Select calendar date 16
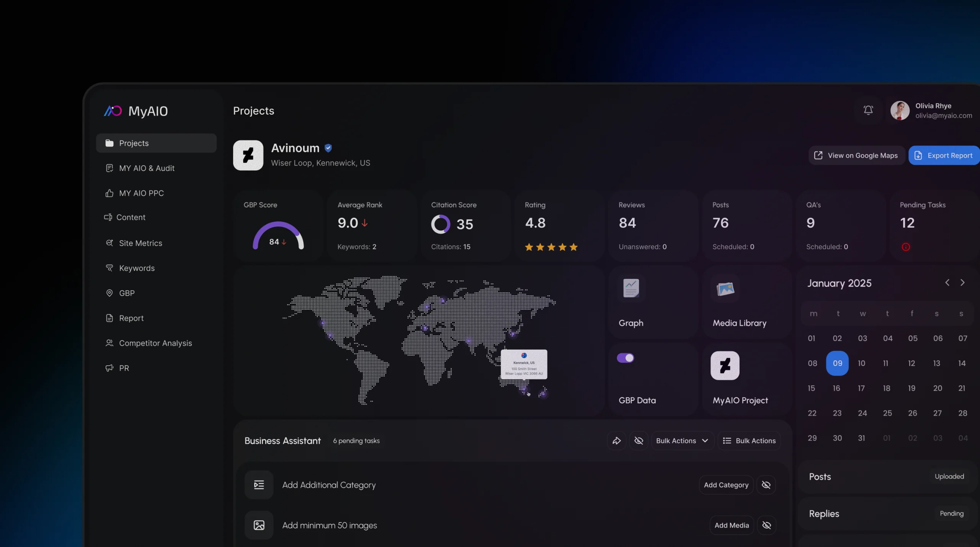980x547 pixels. pos(836,388)
